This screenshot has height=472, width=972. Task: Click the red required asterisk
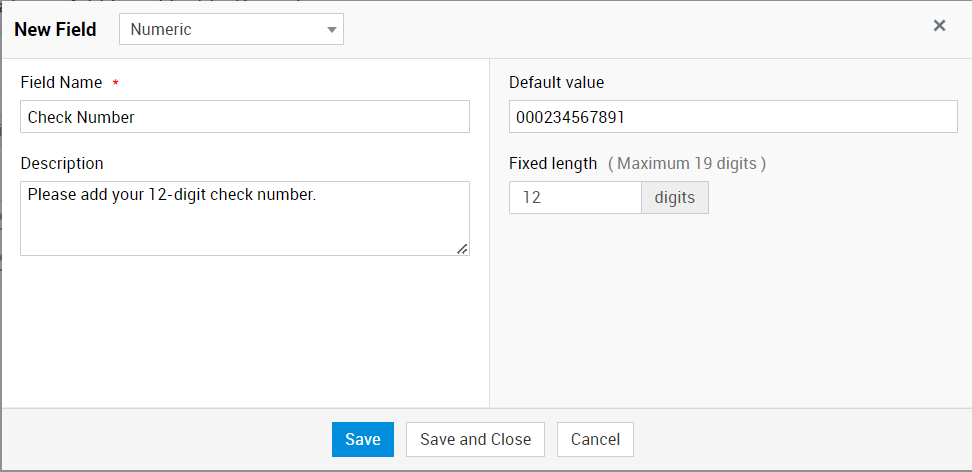tap(115, 83)
